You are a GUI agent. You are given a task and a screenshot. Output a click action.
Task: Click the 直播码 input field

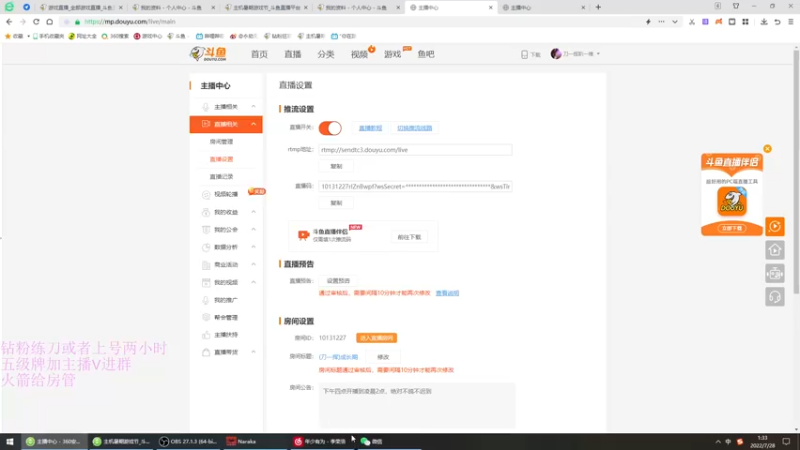(x=415, y=186)
